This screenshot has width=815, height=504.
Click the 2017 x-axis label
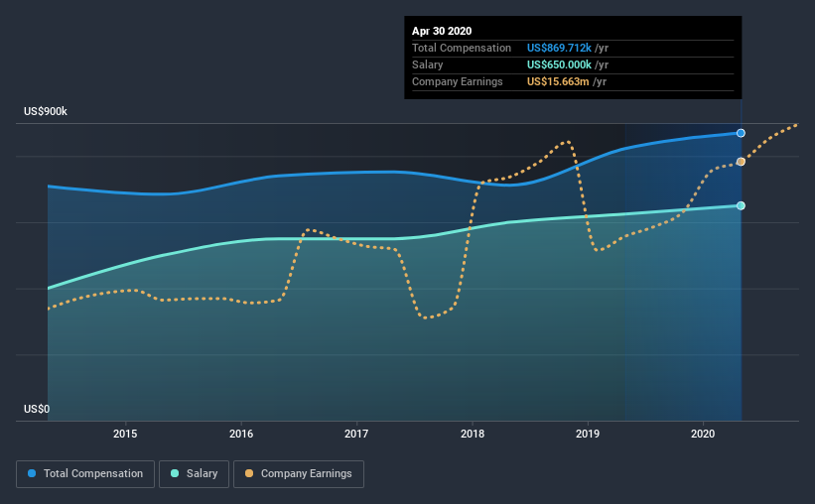356,434
